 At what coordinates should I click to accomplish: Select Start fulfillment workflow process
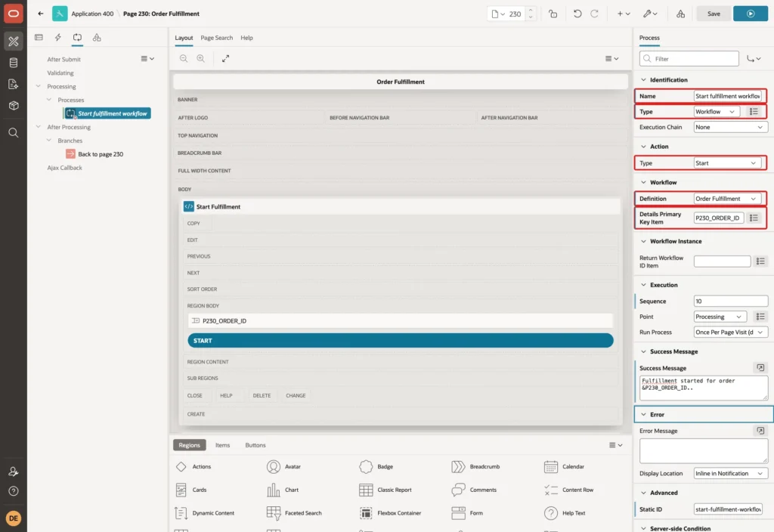107,113
